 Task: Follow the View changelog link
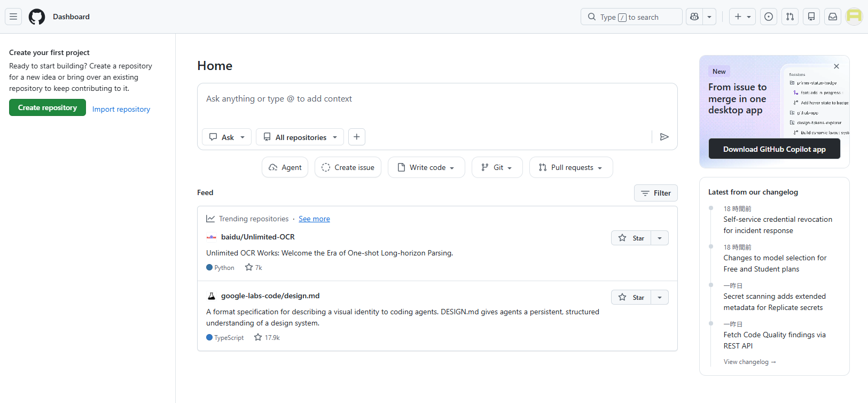pyautogui.click(x=750, y=362)
